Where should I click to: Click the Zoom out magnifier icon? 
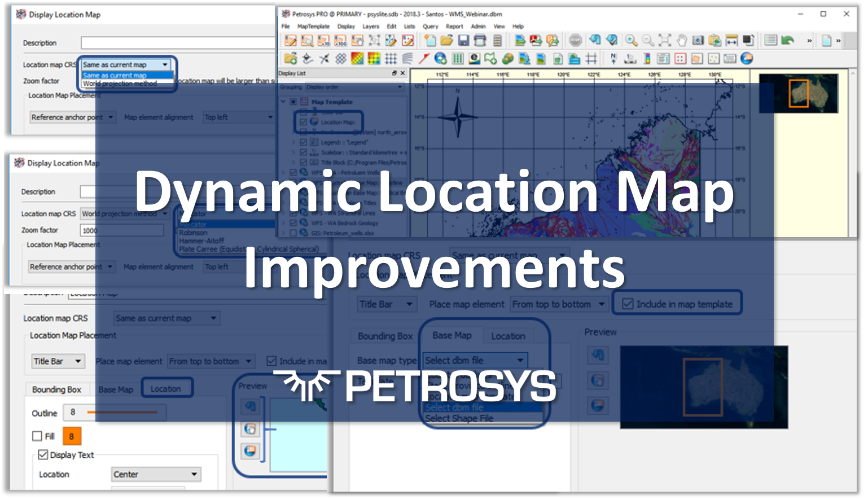pyautogui.click(x=648, y=40)
